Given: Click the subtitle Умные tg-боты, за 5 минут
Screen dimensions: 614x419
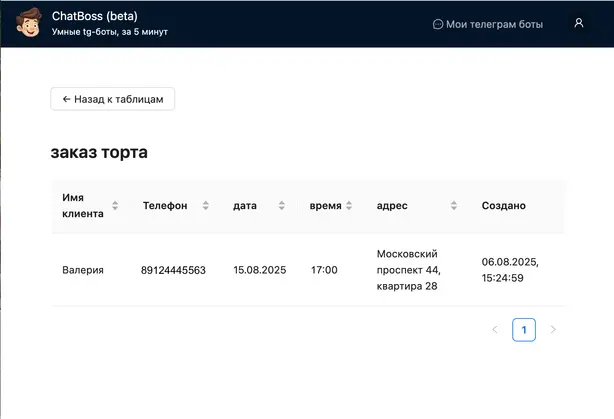Looking at the screenshot, I should pyautogui.click(x=110, y=32).
